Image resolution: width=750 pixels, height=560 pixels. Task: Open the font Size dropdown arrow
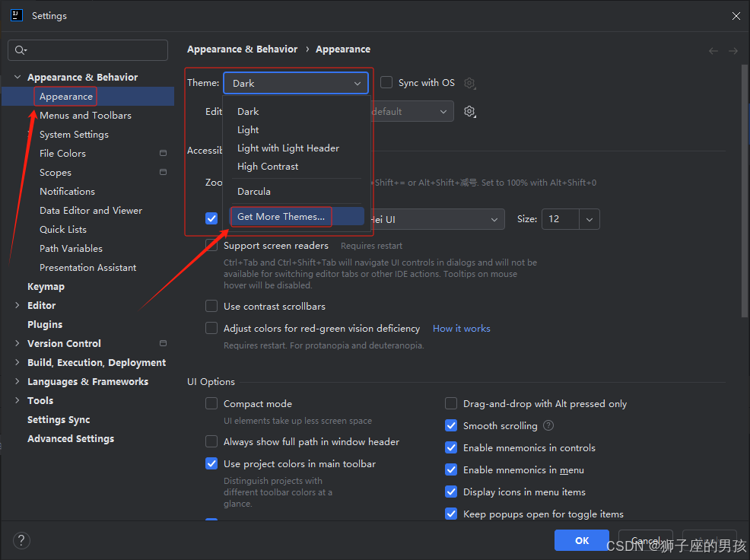pos(590,219)
